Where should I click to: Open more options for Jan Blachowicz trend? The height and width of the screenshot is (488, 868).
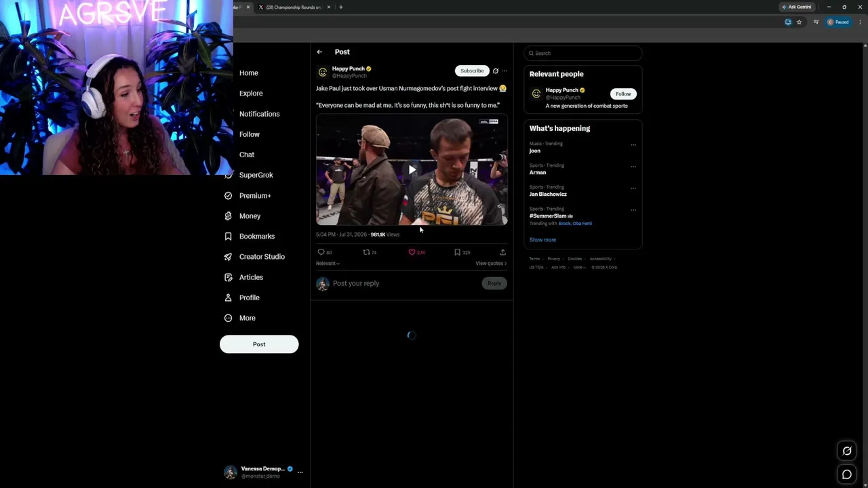coord(633,188)
